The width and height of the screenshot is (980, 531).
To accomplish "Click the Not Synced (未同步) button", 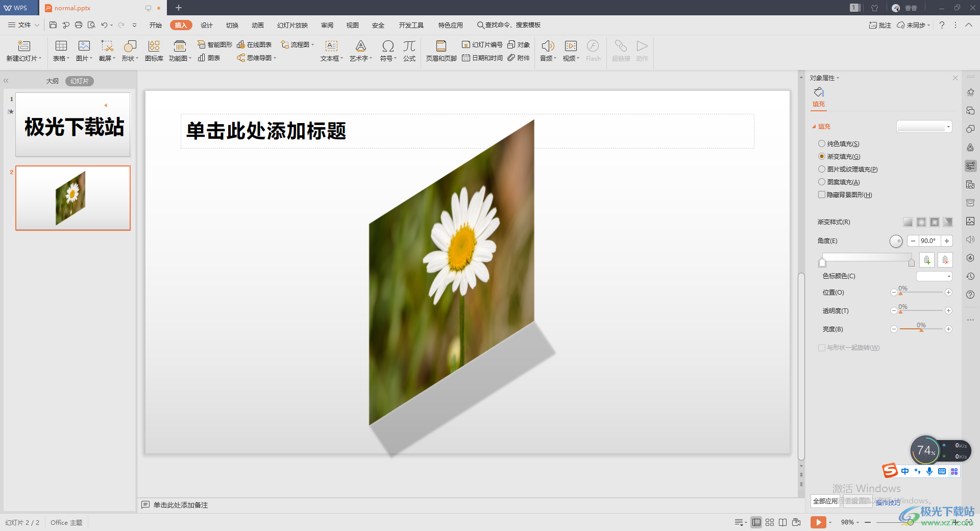I will (x=914, y=25).
